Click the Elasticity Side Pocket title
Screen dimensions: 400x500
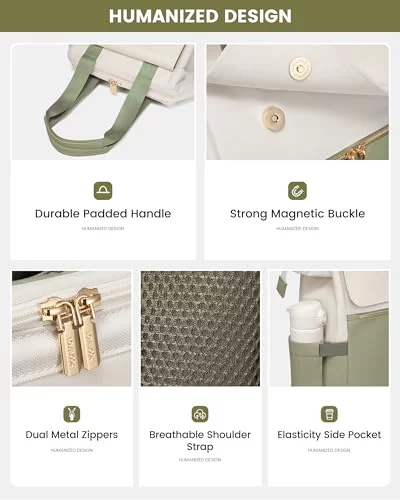click(329, 435)
